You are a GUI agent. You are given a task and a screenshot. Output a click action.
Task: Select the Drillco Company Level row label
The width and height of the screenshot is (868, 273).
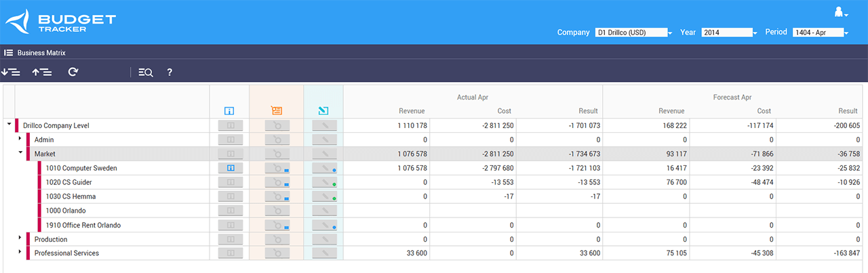point(56,125)
